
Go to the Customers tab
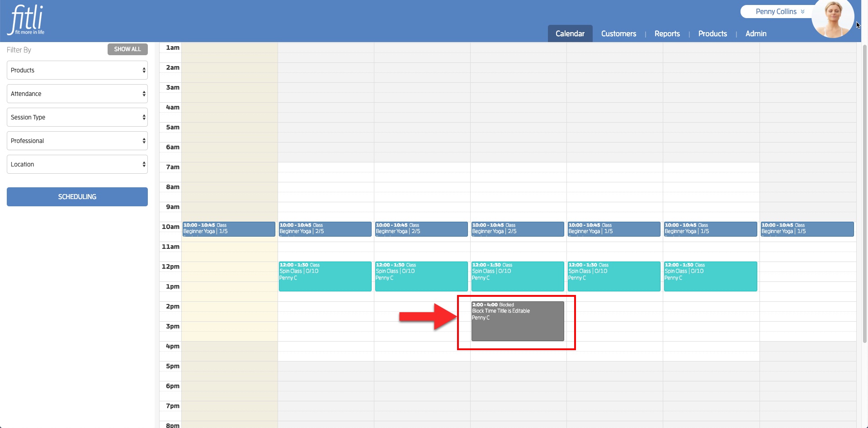(x=618, y=33)
